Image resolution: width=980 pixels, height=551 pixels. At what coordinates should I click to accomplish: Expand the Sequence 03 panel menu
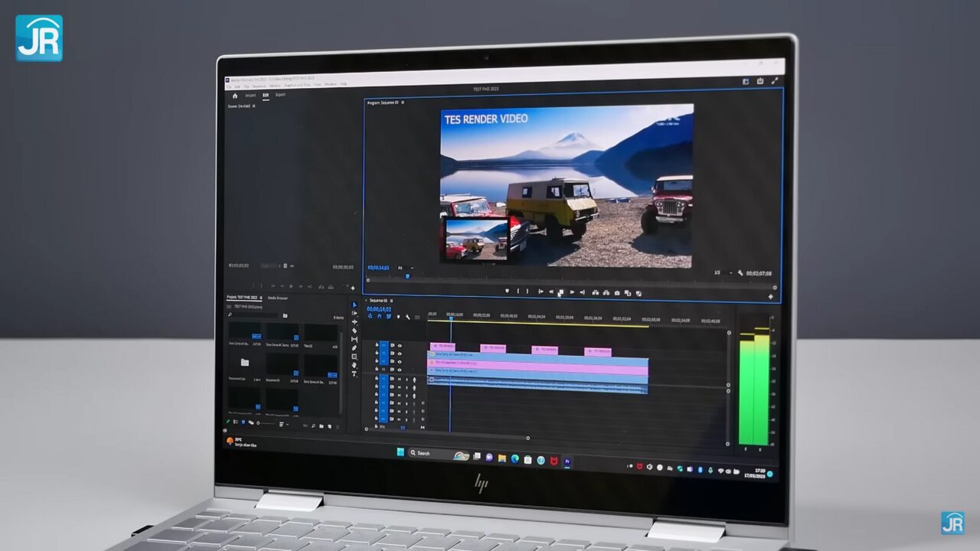tap(392, 301)
